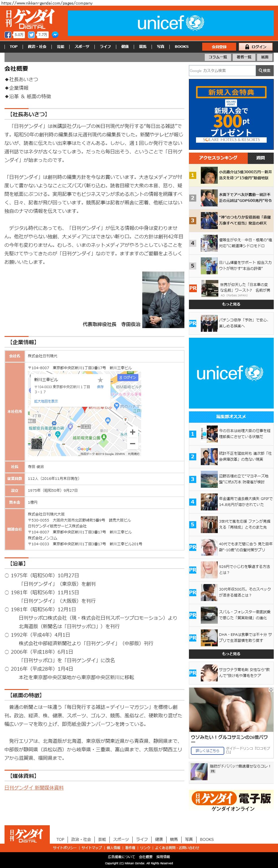Image resolution: width=278 pixels, height=868 pixels.
Task: Click the map ログイン button
Action: (x=128, y=377)
